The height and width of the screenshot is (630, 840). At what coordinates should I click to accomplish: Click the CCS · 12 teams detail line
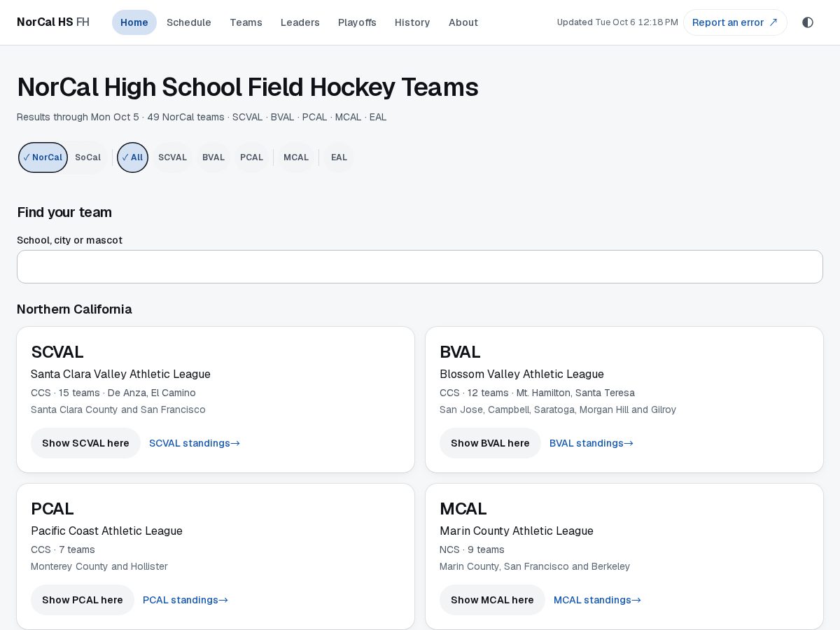point(537,393)
